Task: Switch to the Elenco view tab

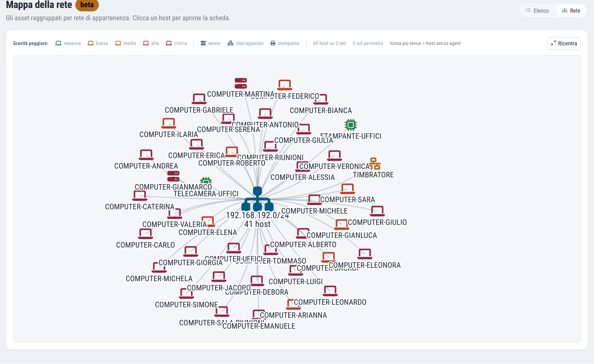Action: (x=537, y=11)
